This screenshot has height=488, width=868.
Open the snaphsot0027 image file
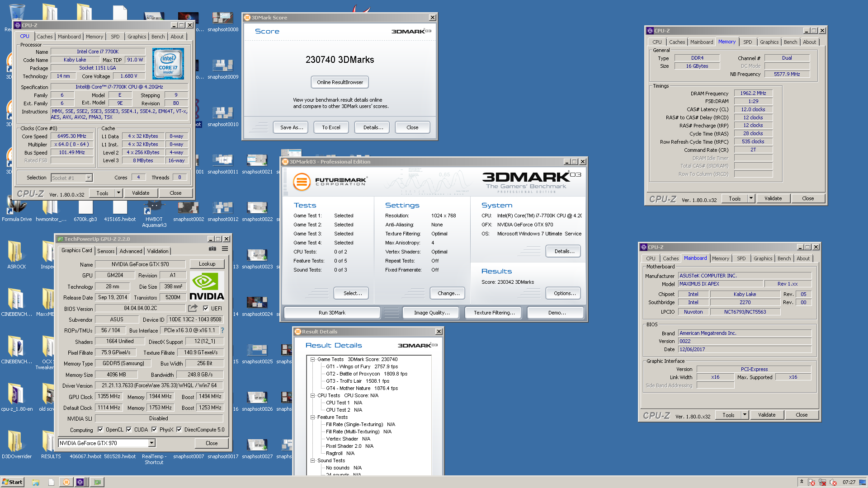[257, 448]
